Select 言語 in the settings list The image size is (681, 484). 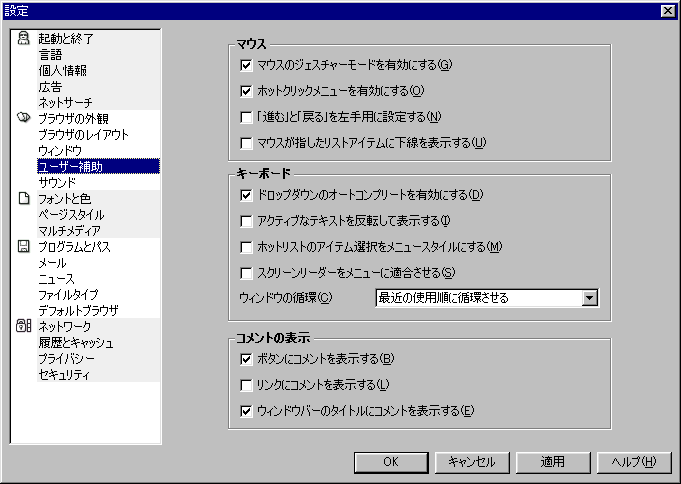point(98,55)
